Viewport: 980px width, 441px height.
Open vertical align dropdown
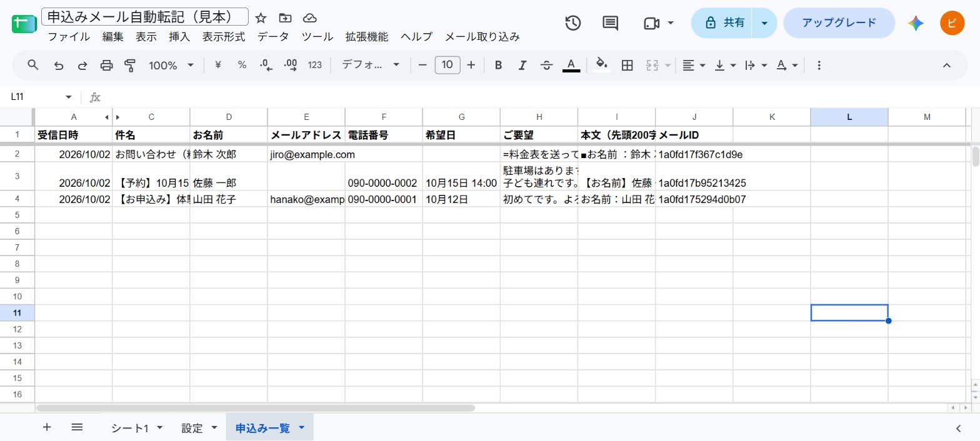point(725,65)
